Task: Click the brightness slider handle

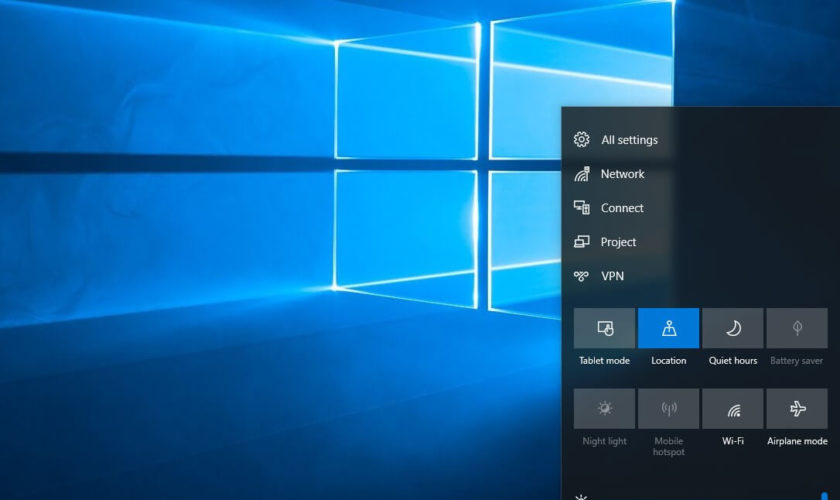Action: click(824, 496)
